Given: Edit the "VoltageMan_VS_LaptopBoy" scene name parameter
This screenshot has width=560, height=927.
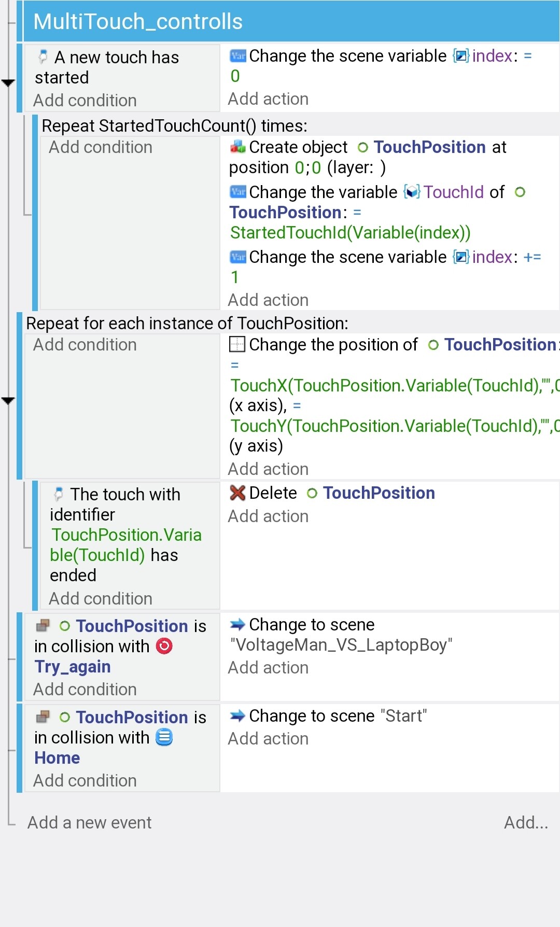Looking at the screenshot, I should click(x=341, y=645).
